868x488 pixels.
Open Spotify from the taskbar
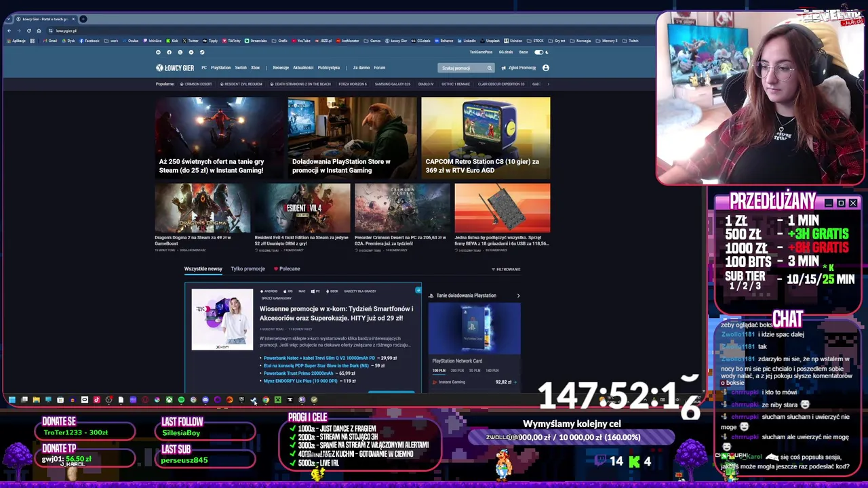(181, 400)
